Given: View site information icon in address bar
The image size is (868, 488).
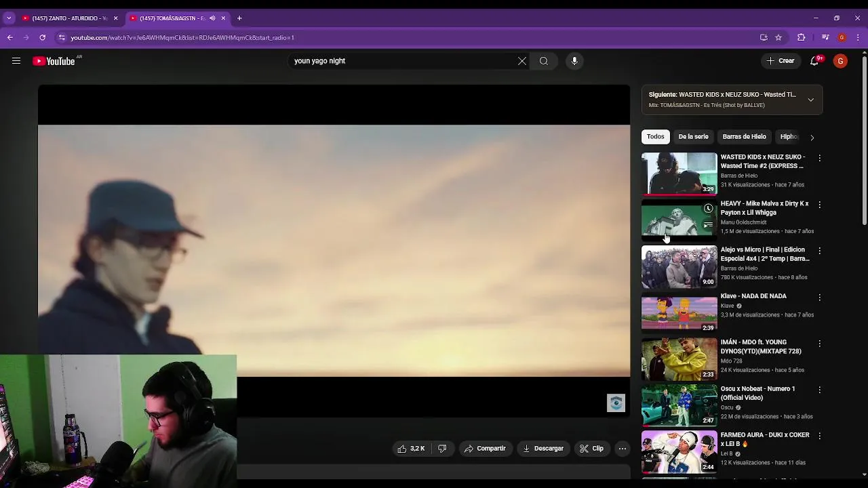Looking at the screenshot, I should coord(62,37).
